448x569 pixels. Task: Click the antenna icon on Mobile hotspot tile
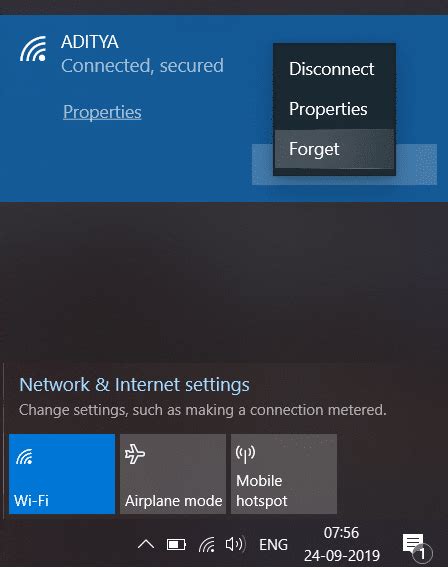pyautogui.click(x=246, y=454)
